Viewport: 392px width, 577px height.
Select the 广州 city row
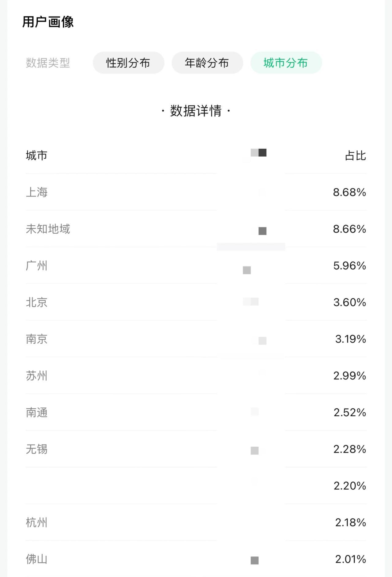tap(196, 266)
